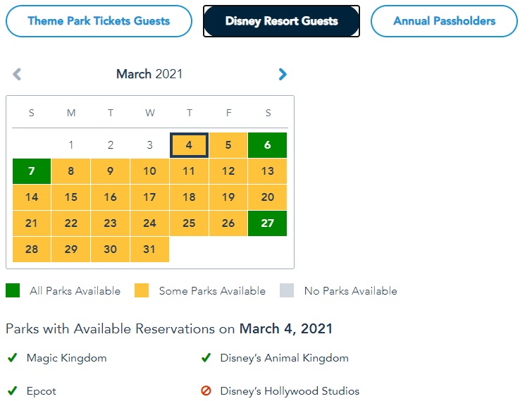Click green checkmark beside Magic Kingdom
The height and width of the screenshot is (401, 532).
click(12, 357)
